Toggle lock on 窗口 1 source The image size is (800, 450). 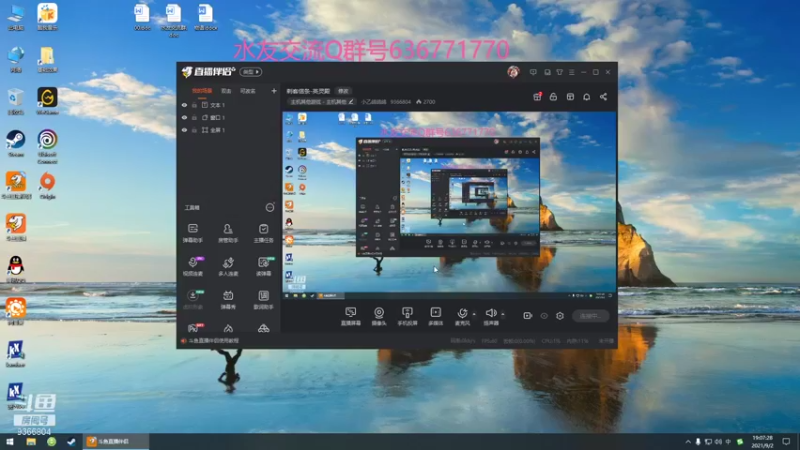194,117
